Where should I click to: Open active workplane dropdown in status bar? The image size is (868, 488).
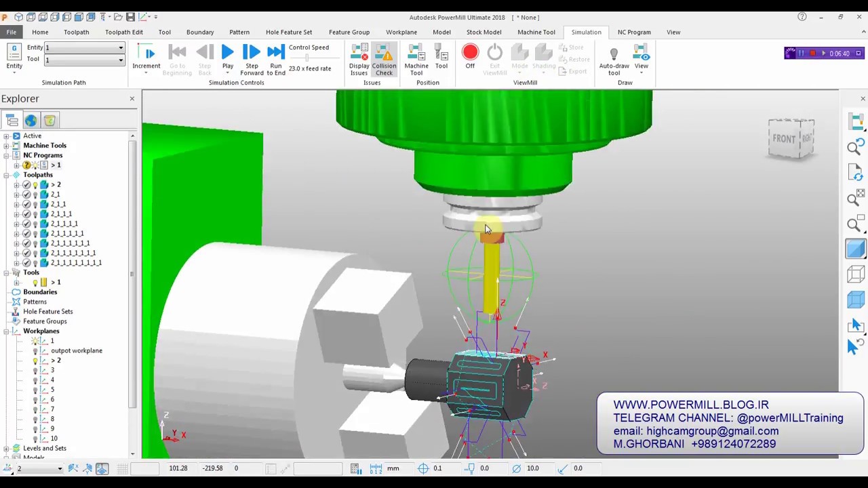[60, 468]
